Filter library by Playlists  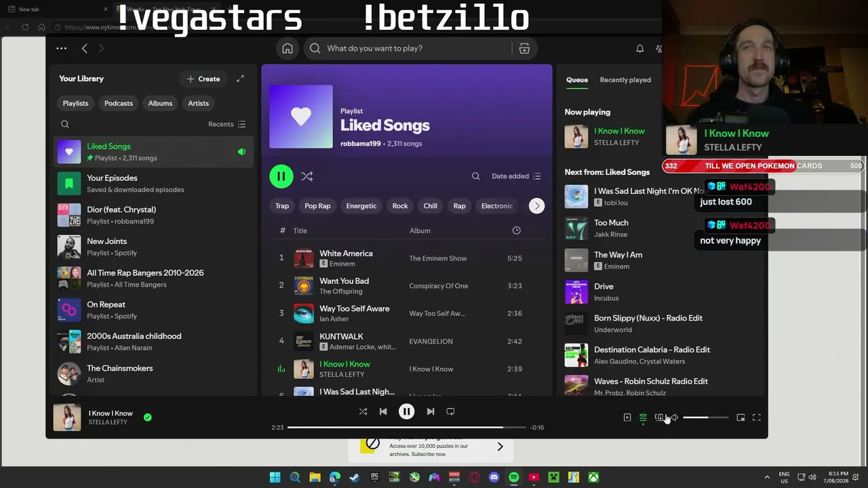(x=75, y=103)
